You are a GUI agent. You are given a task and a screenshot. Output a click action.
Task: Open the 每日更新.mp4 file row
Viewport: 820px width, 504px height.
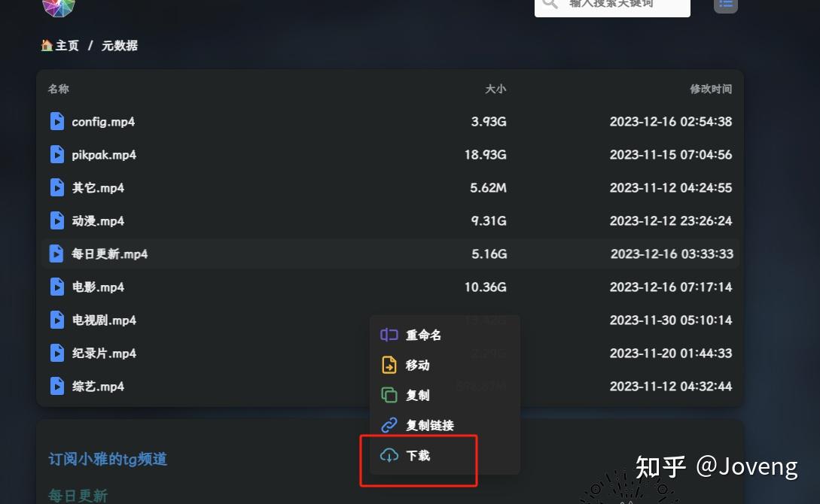point(390,254)
